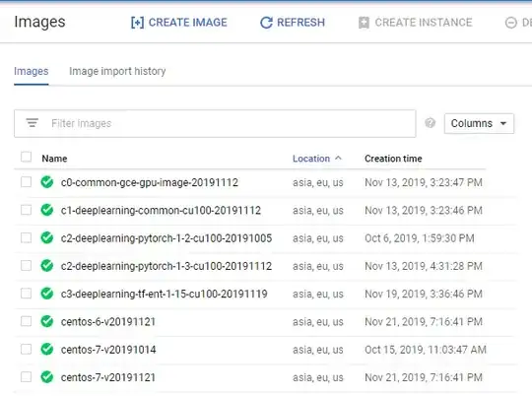Toggle the select-all checkbox in header

click(27, 157)
